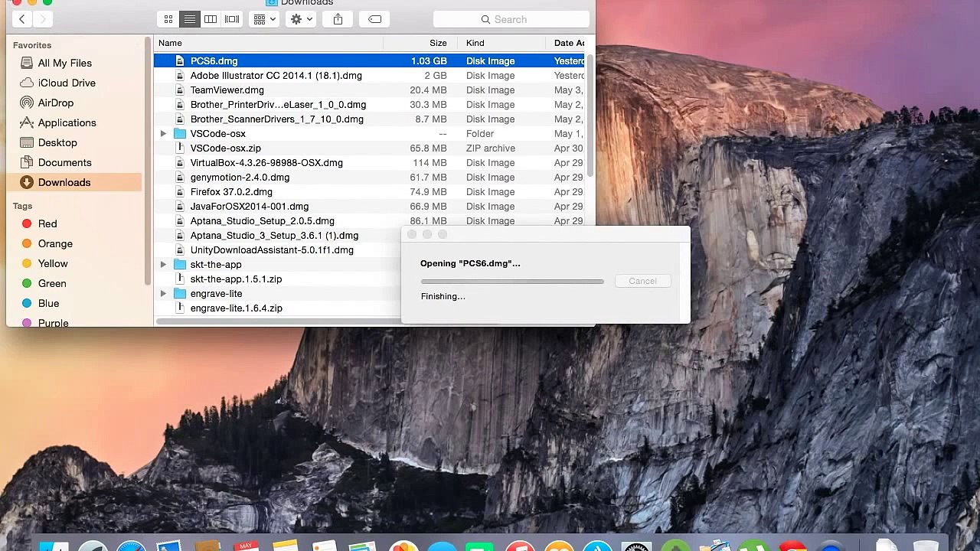Select the PCS6.dmg file row
This screenshot has height=551, width=980.
[x=369, y=60]
